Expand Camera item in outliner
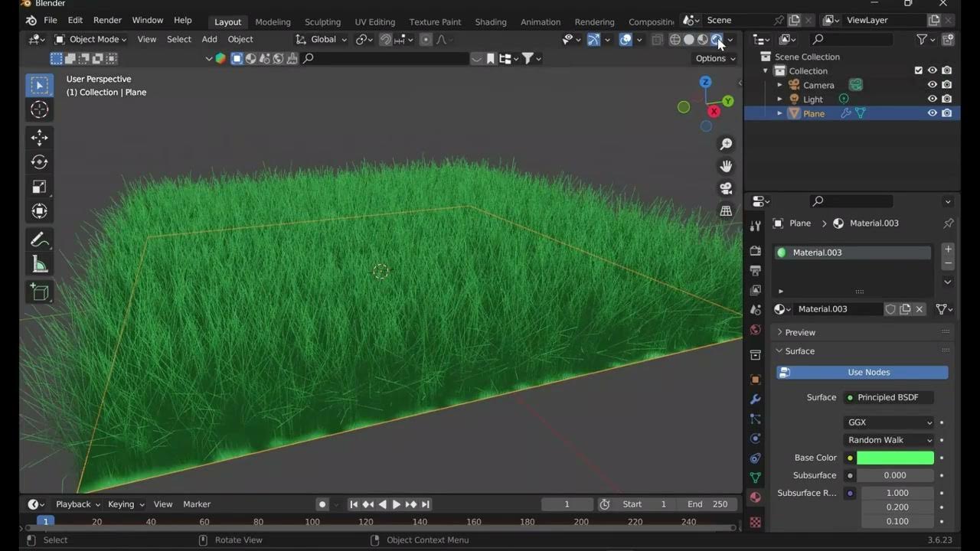 780,85
